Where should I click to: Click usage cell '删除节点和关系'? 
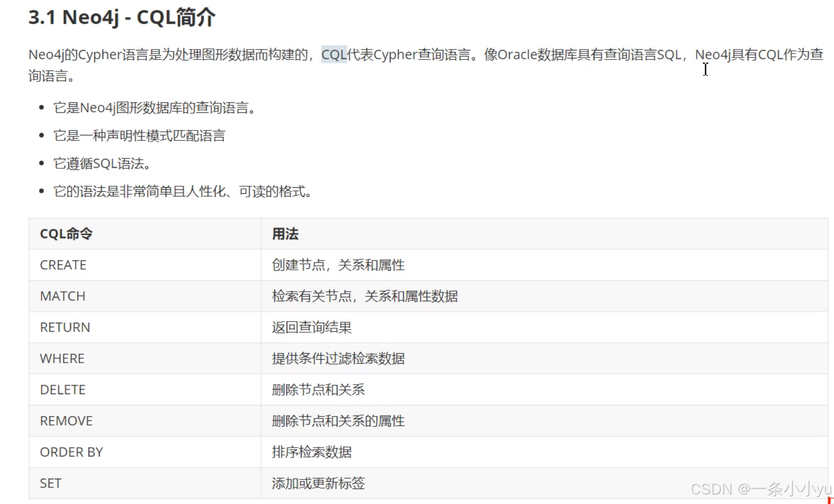[x=544, y=390]
